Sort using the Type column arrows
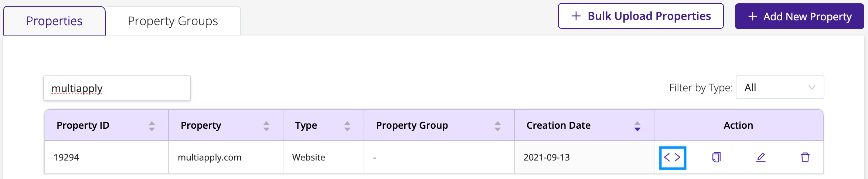The height and width of the screenshot is (179, 868). pyautogui.click(x=347, y=126)
